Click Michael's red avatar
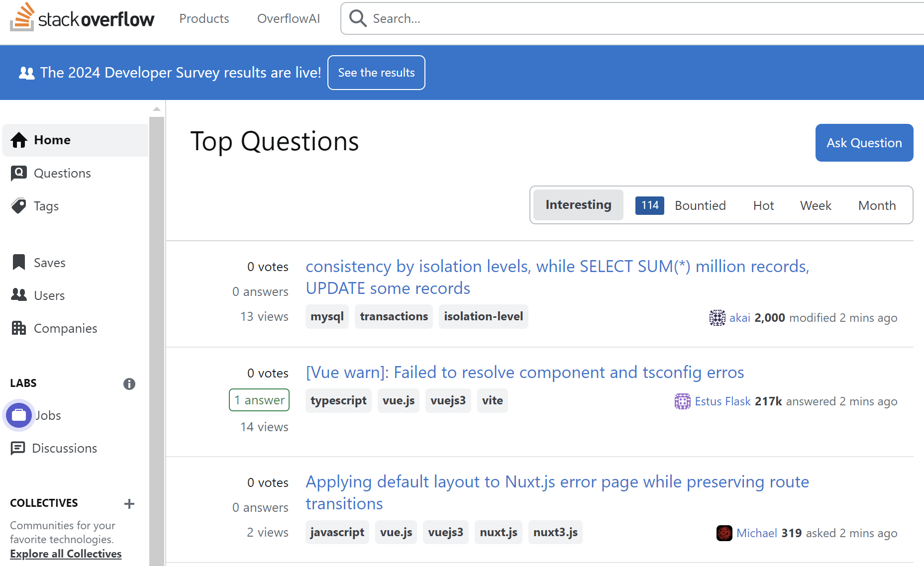The image size is (924, 566). [x=724, y=533]
